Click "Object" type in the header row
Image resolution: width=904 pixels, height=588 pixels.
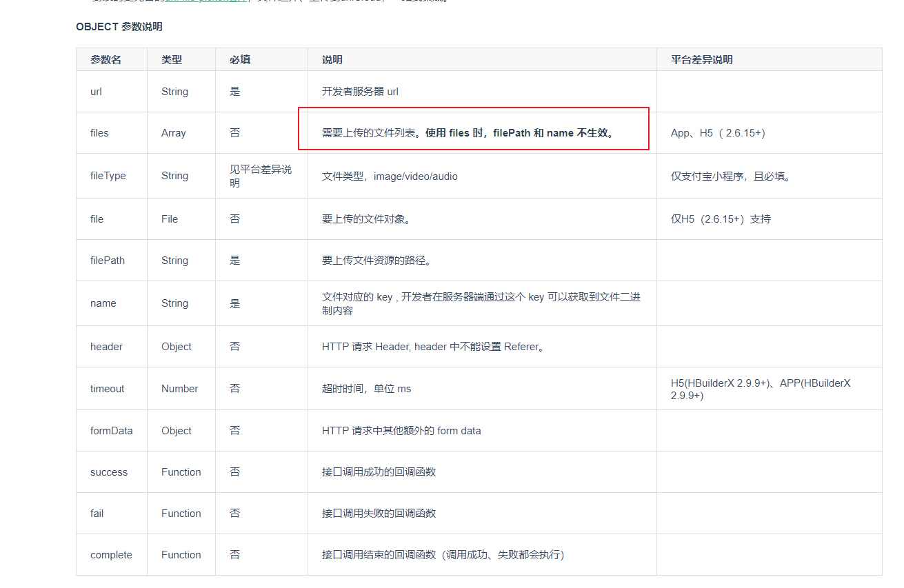[177, 347]
